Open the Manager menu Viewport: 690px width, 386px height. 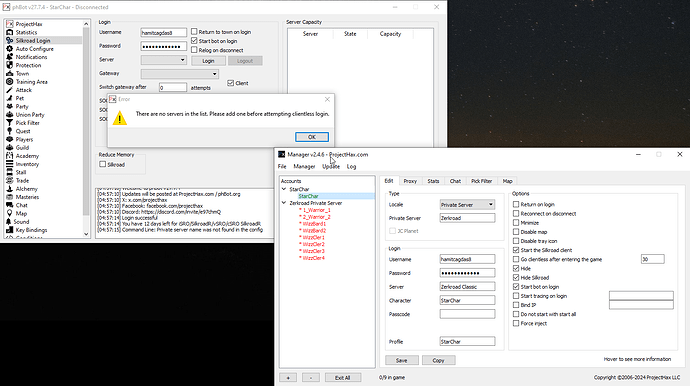point(304,166)
